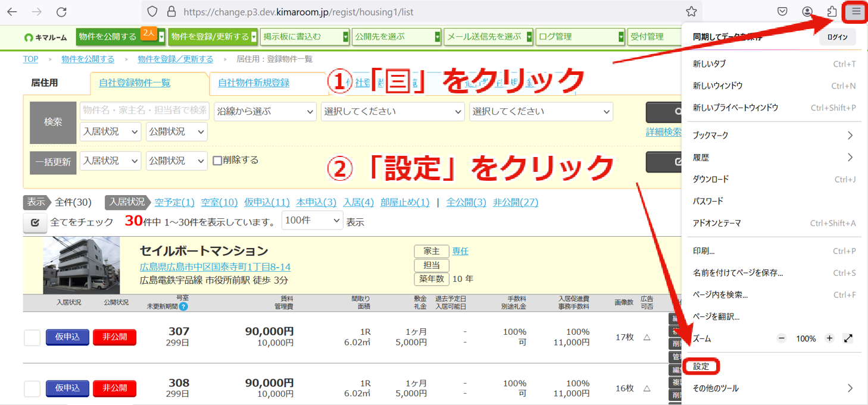868x405 pixels.
Task: Click the 専任 owner link
Action: [x=460, y=251]
